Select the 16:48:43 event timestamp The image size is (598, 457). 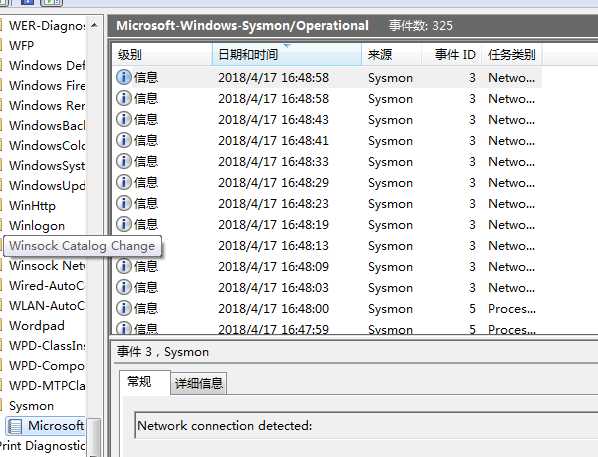273,120
